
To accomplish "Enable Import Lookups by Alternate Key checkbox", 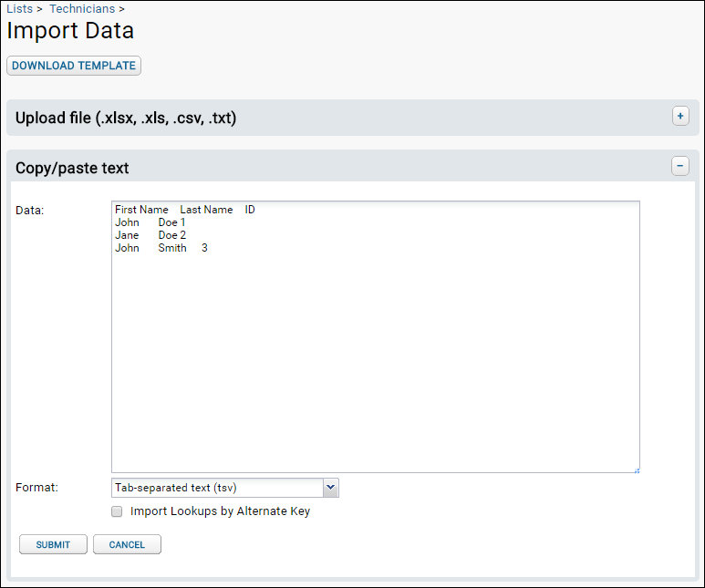I will tap(117, 511).
